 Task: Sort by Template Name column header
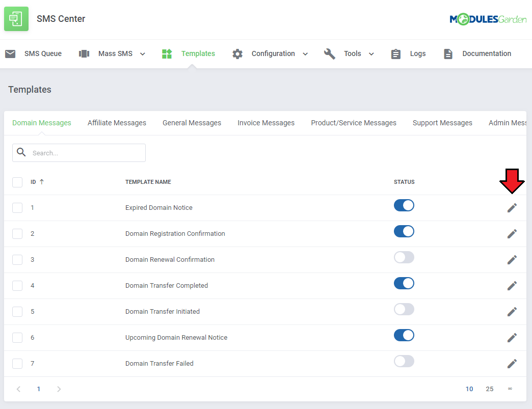[x=148, y=182]
